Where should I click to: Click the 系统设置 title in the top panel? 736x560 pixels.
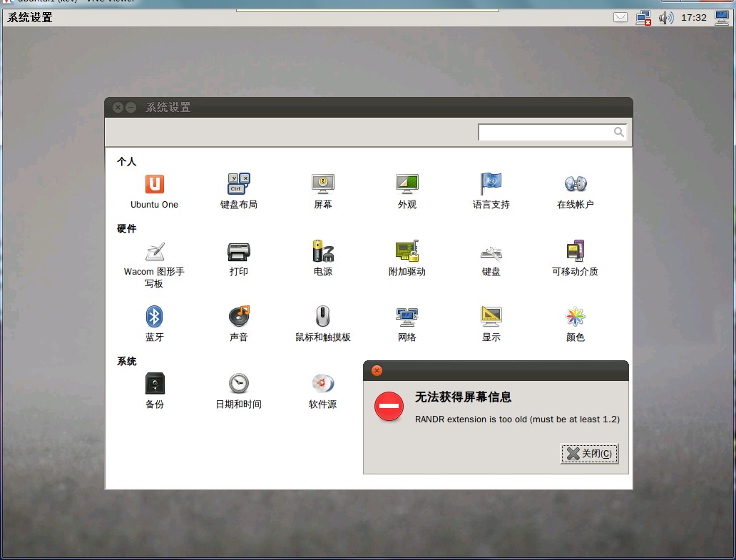[x=29, y=18]
